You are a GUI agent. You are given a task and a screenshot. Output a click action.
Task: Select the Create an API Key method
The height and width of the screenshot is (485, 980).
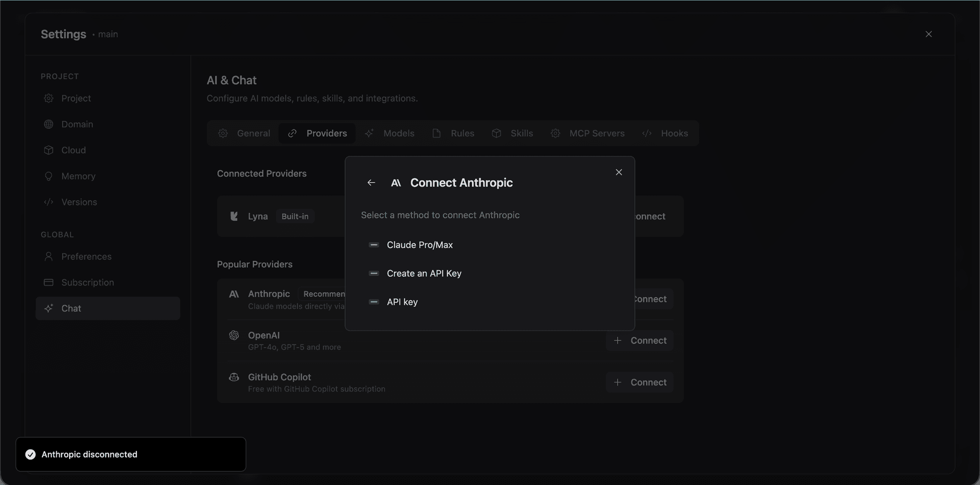pos(424,273)
